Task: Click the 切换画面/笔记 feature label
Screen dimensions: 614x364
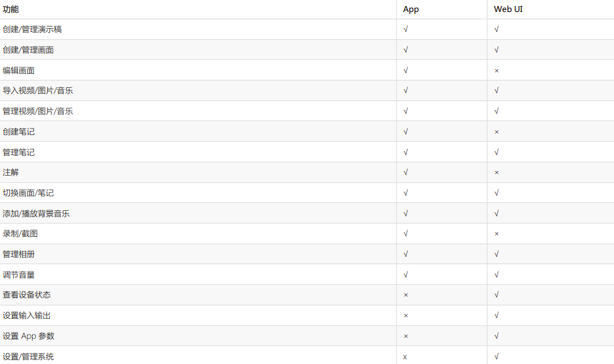Action: tap(28, 193)
